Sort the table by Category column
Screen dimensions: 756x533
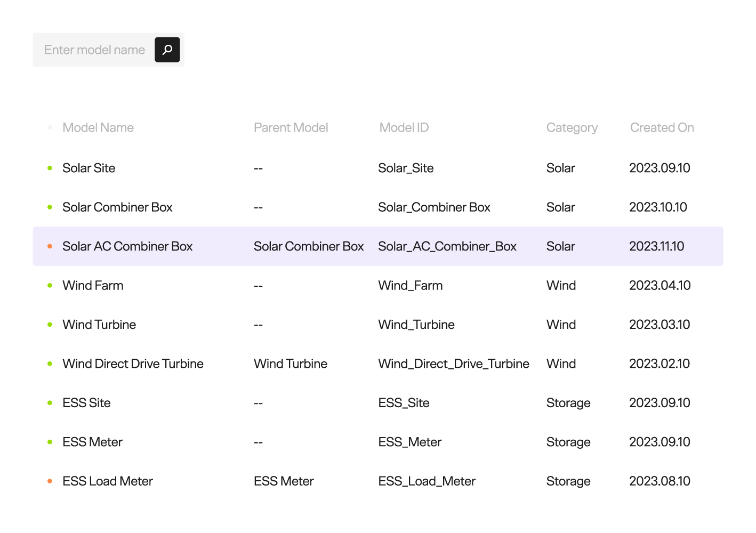572,127
